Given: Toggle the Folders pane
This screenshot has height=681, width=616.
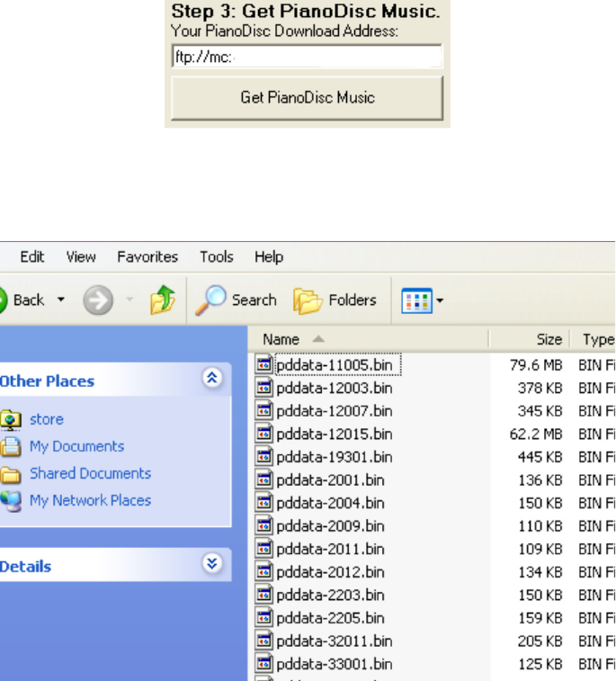Looking at the screenshot, I should (x=335, y=300).
